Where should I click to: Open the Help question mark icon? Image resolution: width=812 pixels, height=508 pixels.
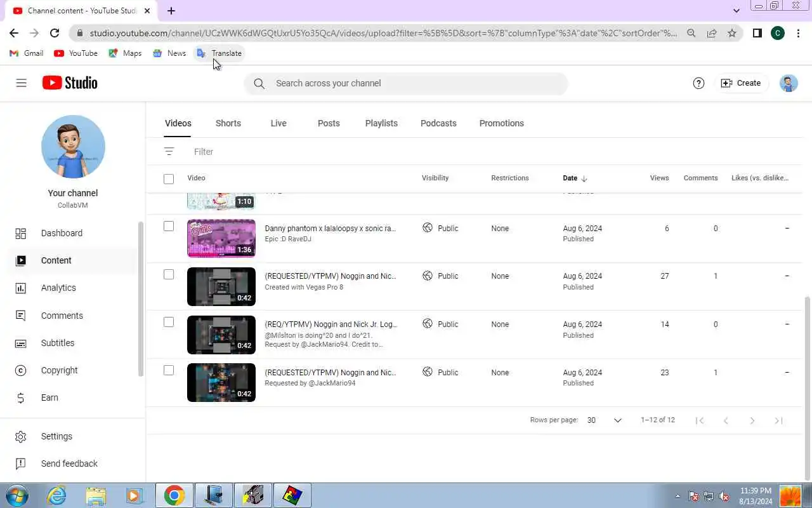[698, 83]
